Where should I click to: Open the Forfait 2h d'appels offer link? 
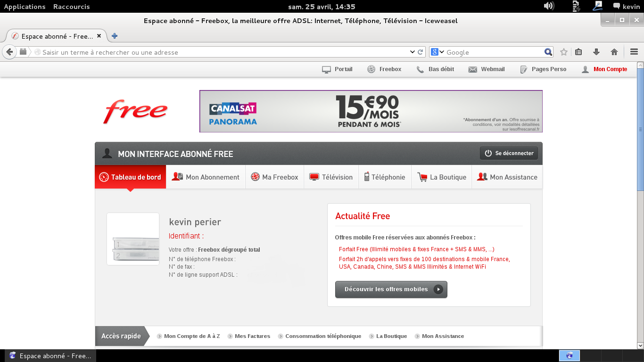click(424, 263)
